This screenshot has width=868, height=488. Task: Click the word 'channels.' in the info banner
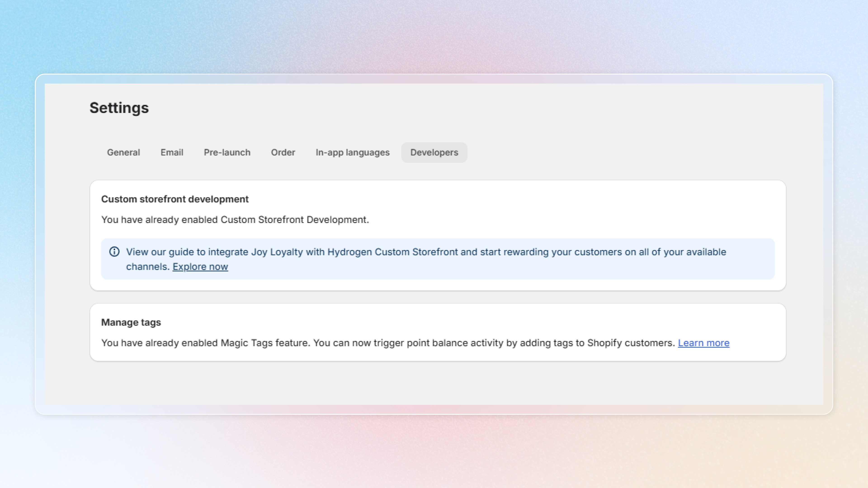pos(148,267)
